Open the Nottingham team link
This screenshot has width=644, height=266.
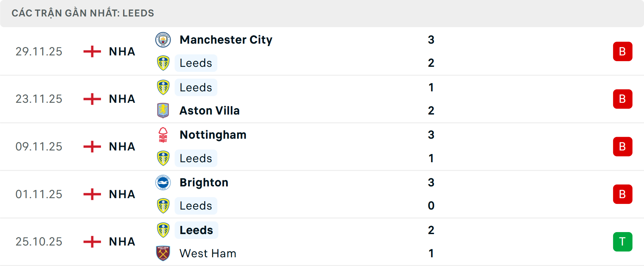coord(213,135)
